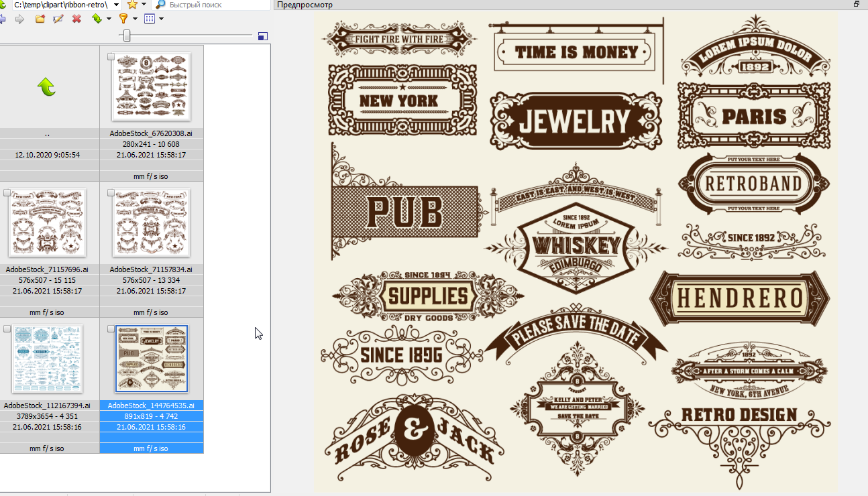Click the dimensions text 891x819 - 4 742

pyautogui.click(x=151, y=416)
